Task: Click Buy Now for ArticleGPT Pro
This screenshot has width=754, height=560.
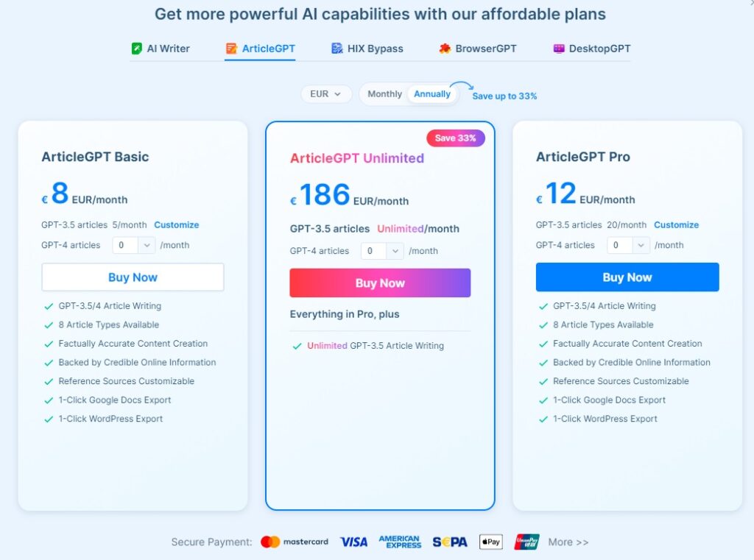Action: click(627, 277)
